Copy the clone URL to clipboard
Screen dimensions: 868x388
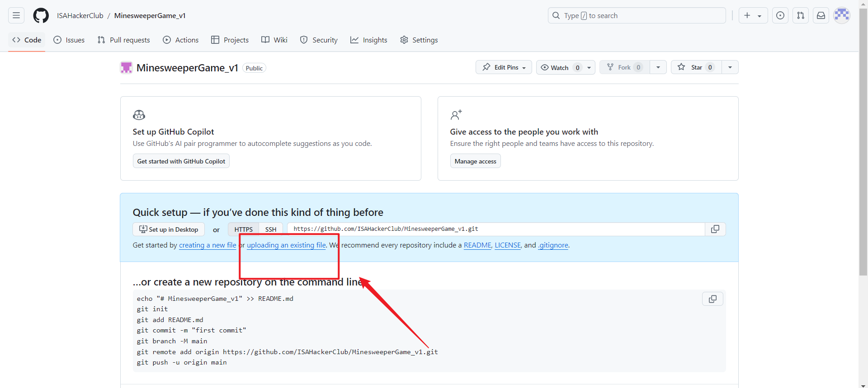[715, 229]
